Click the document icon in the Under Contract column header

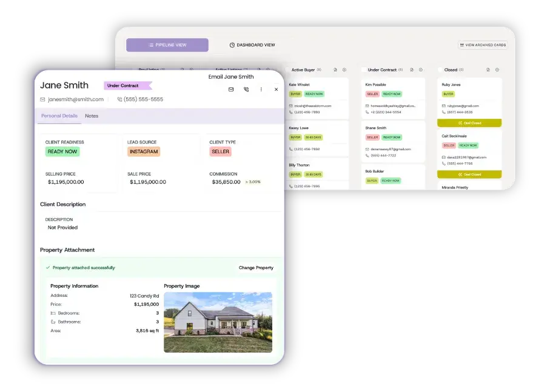(x=412, y=70)
